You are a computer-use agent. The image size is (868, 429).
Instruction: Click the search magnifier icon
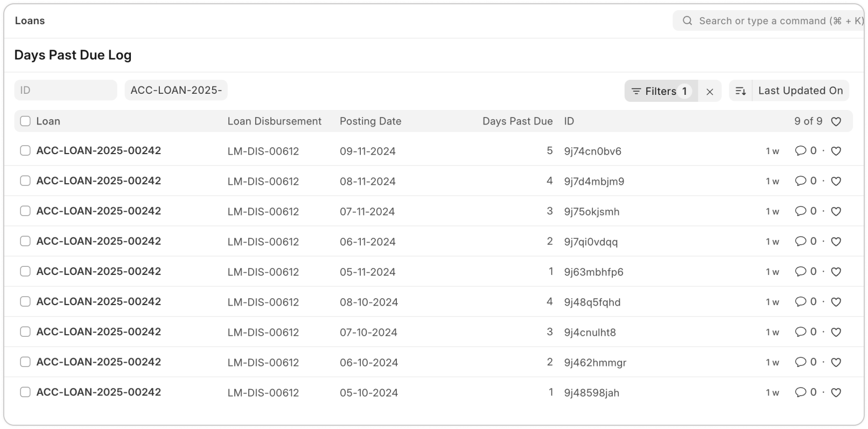point(687,21)
